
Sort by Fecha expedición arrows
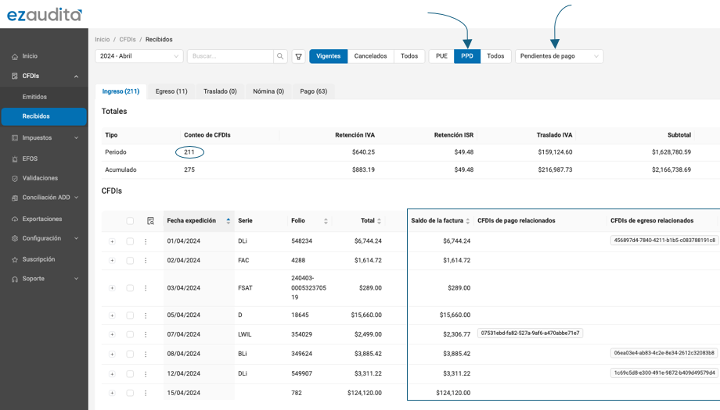click(228, 220)
